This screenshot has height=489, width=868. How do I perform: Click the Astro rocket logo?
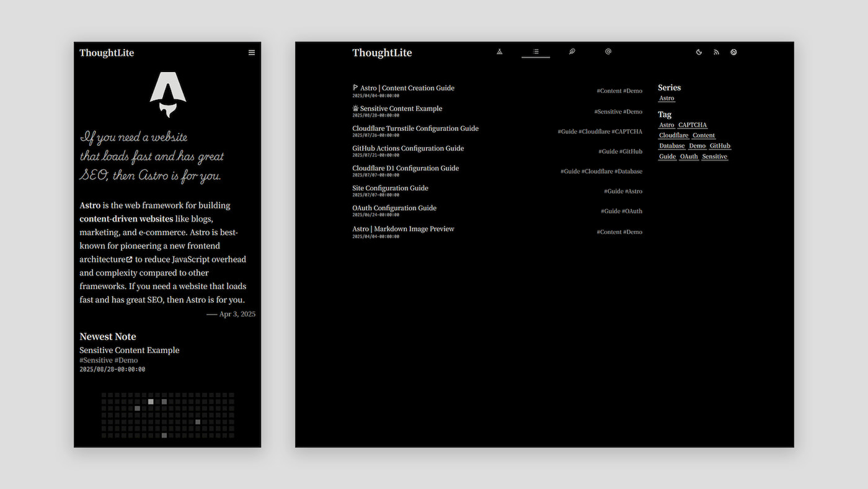167,94
